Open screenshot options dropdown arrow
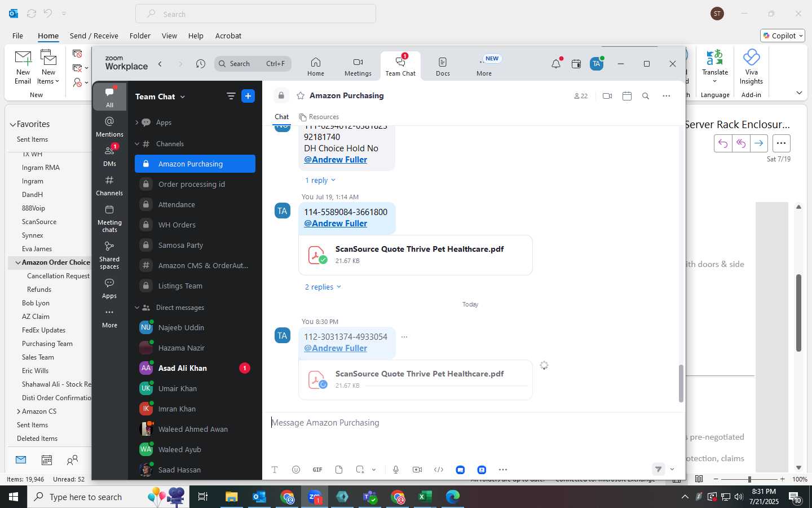The height and width of the screenshot is (508, 812). [x=373, y=470]
